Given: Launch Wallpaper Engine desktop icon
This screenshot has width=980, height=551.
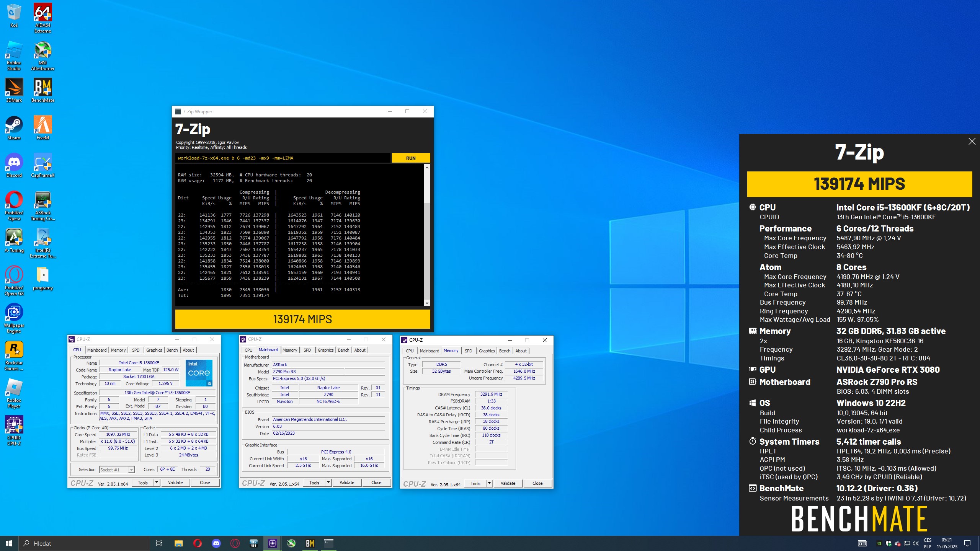Looking at the screenshot, I should click(x=14, y=318).
